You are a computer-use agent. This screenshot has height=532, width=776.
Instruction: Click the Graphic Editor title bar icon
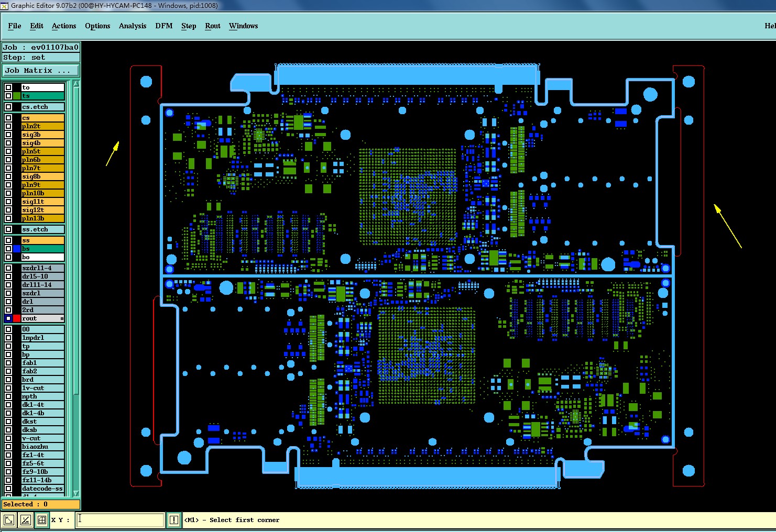5,6
